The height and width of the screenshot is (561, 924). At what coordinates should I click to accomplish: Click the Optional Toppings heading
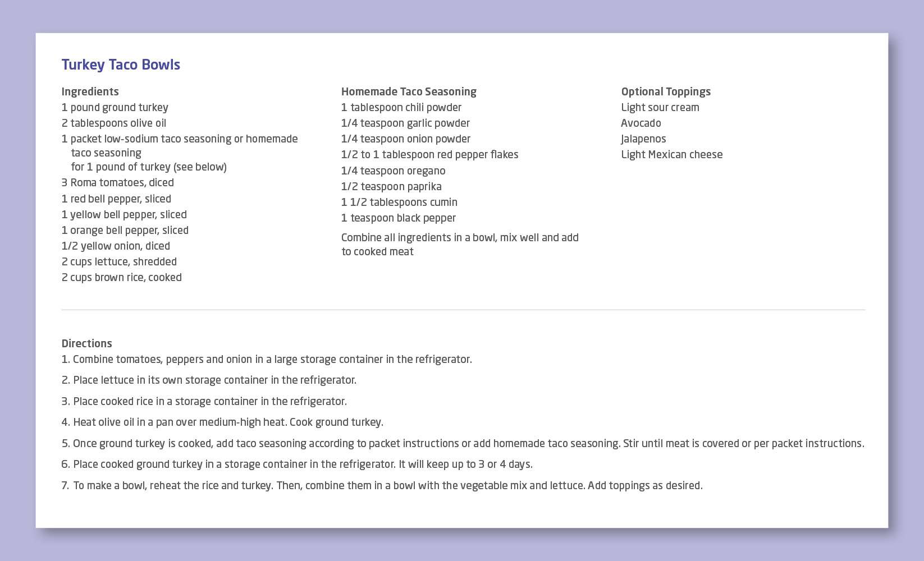tap(665, 91)
